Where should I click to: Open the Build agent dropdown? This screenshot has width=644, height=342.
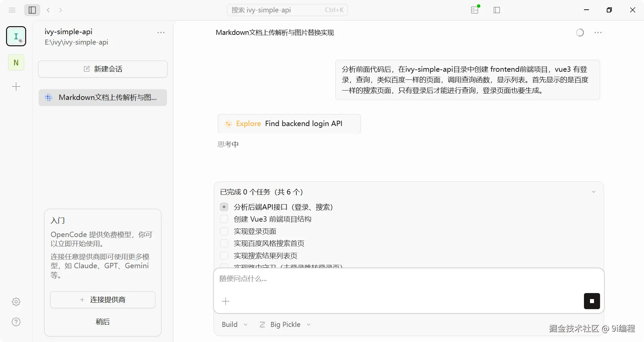tap(234, 325)
